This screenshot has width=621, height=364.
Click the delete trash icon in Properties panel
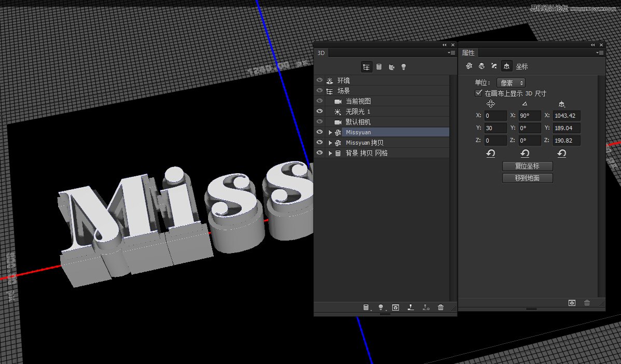coord(587,302)
